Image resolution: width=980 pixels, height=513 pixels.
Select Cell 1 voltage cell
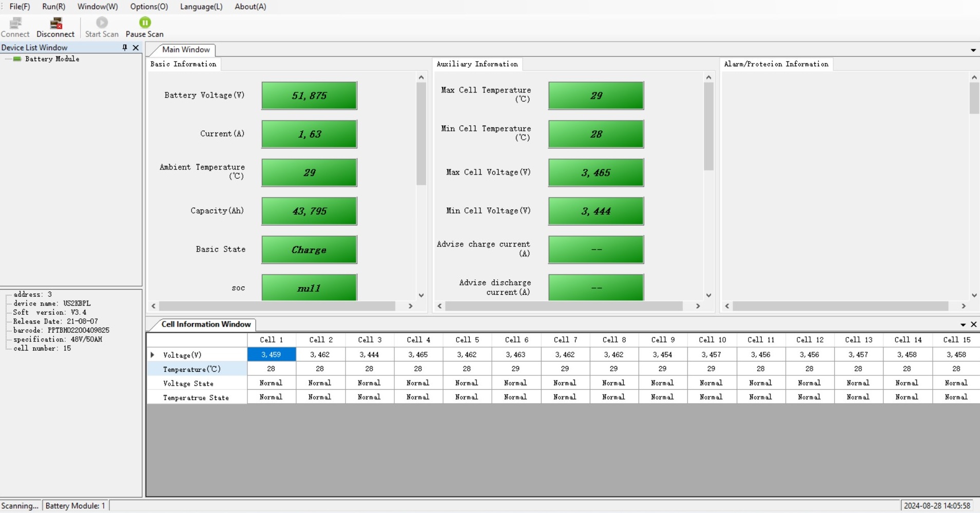(x=271, y=355)
